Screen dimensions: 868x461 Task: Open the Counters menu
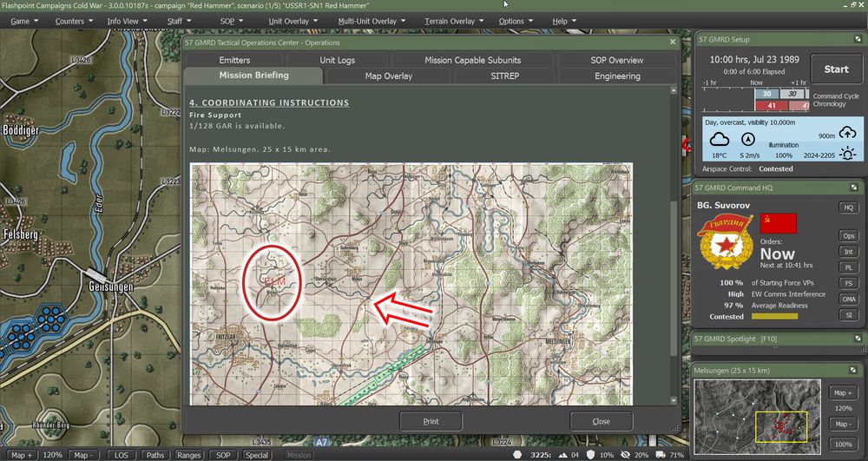(x=74, y=21)
